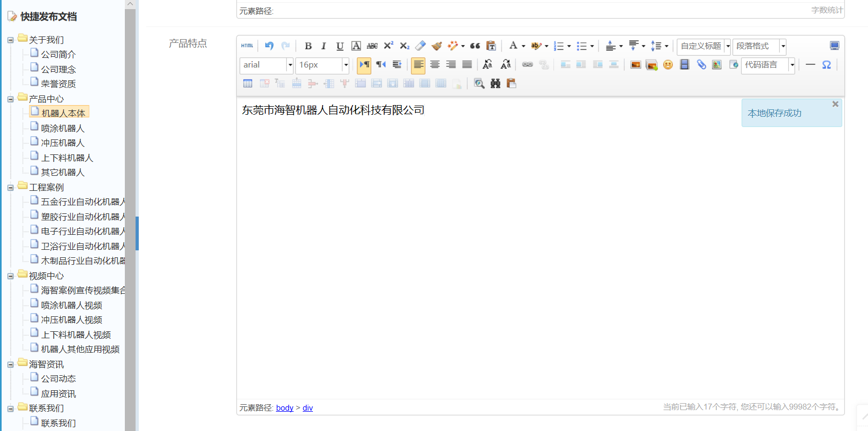Open 荣誉资质 document
The width and height of the screenshot is (868, 431).
pos(58,84)
